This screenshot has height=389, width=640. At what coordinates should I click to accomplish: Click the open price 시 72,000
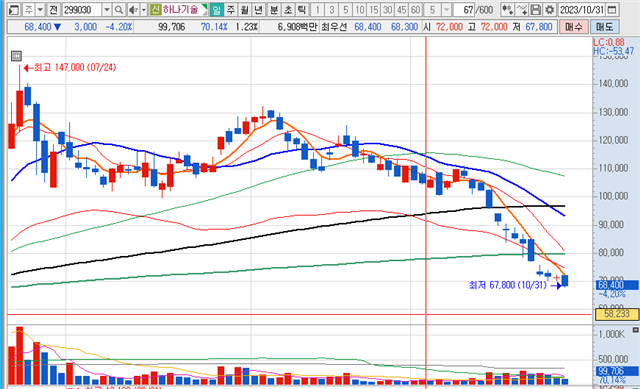point(443,27)
